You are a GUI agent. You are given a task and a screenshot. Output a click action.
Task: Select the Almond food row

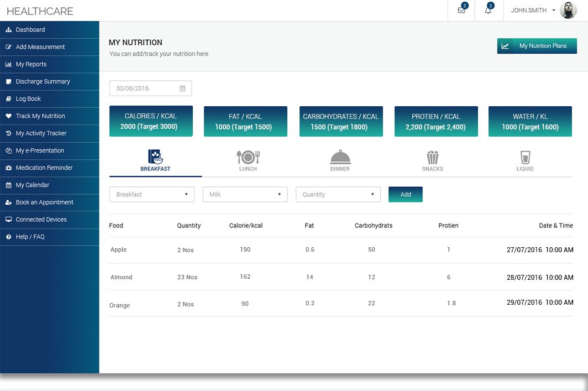[341, 277]
